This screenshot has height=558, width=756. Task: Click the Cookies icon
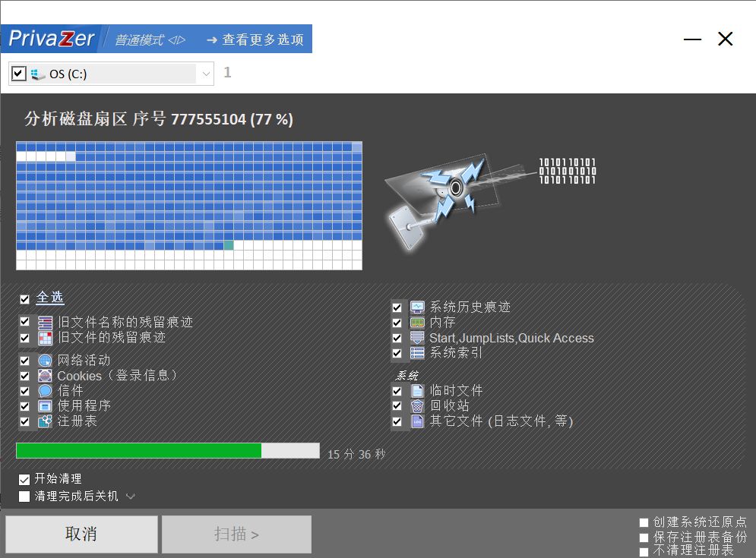click(45, 376)
